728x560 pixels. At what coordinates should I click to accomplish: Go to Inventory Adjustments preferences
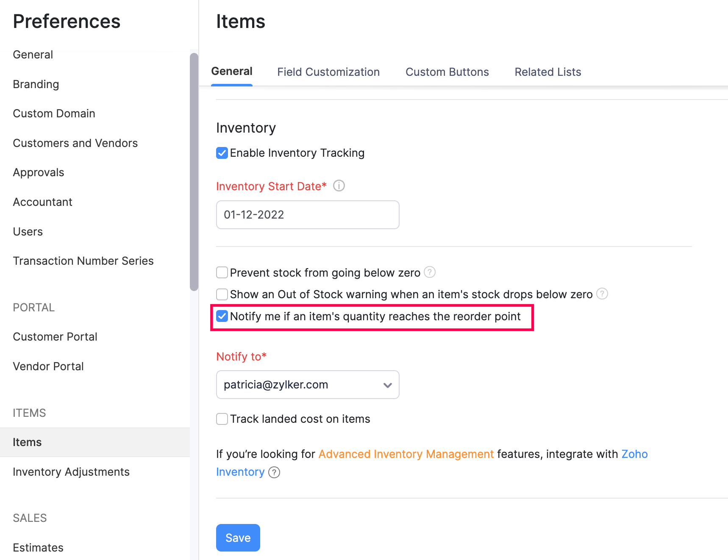tap(71, 471)
